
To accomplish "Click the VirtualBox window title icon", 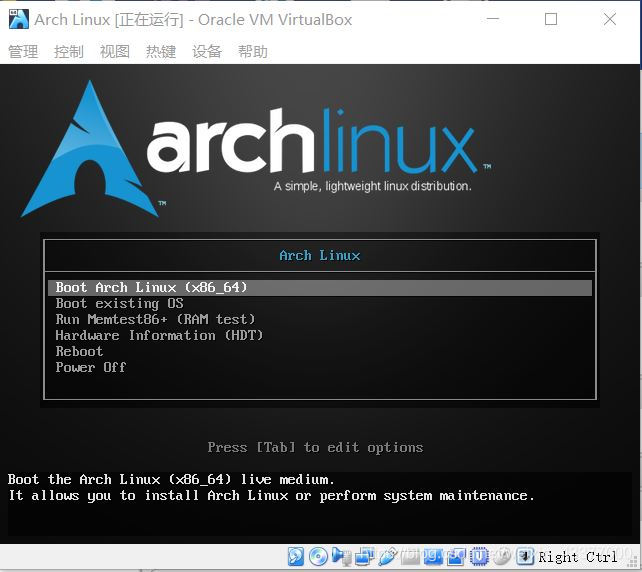I will point(19,19).
